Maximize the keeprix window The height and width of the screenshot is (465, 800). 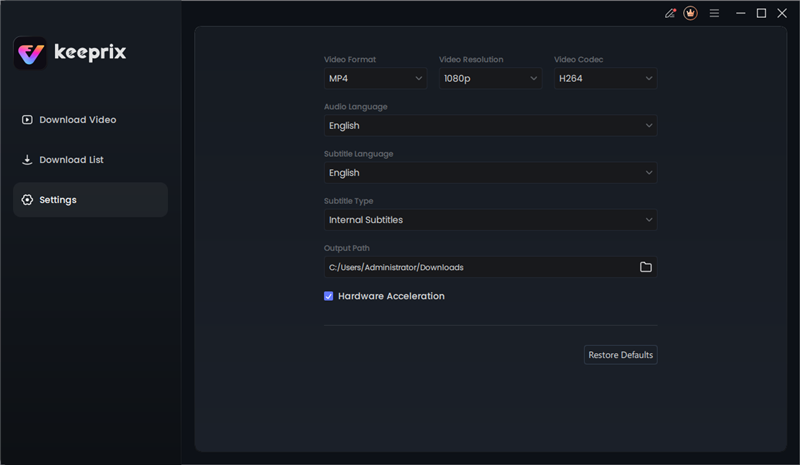(x=761, y=13)
